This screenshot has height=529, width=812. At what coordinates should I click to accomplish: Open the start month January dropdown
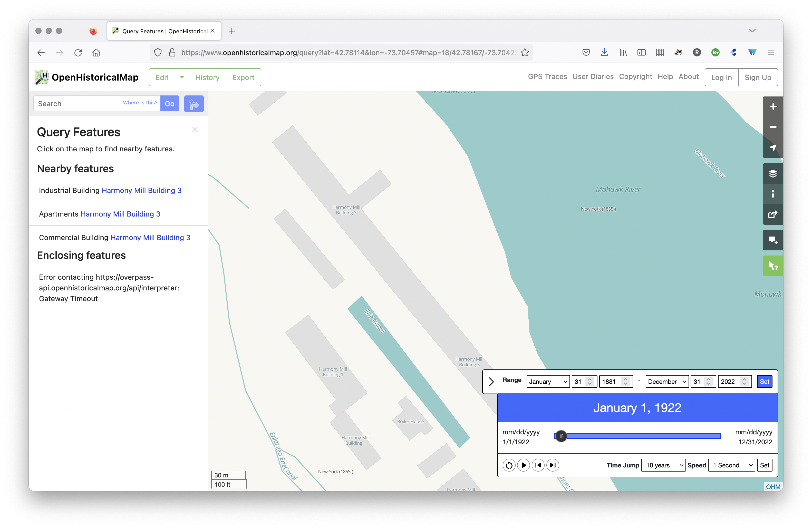click(548, 382)
